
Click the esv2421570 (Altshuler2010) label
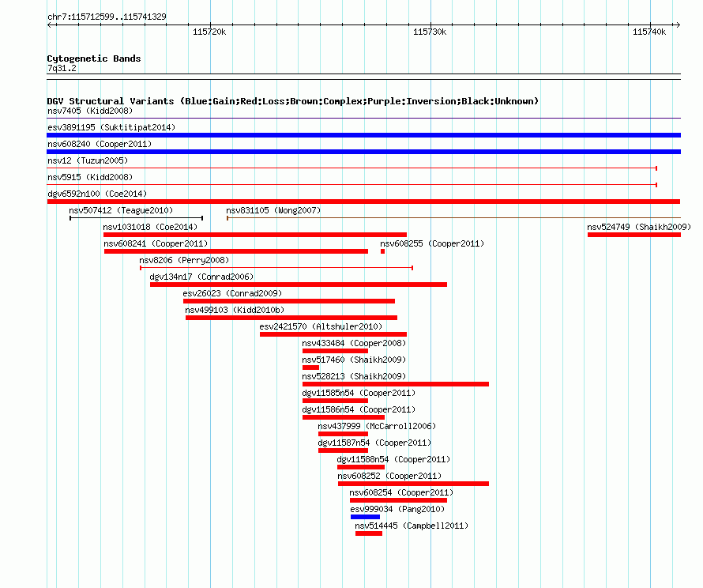(x=321, y=326)
